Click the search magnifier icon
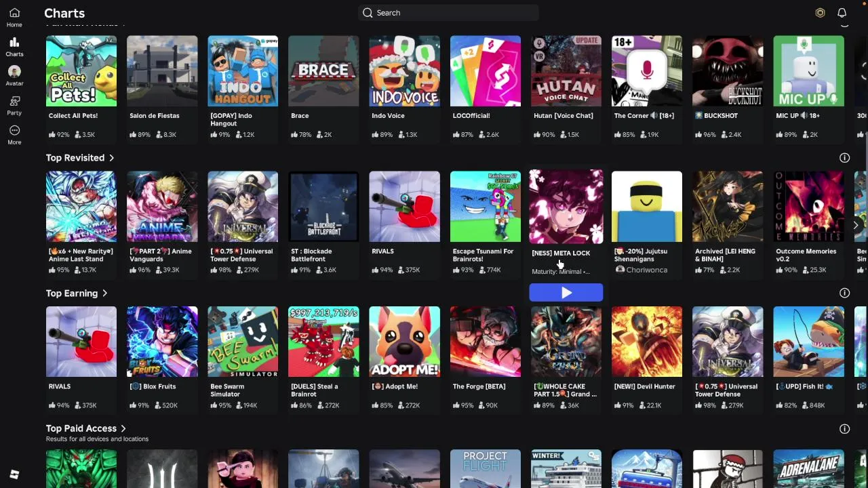This screenshot has height=488, width=868. (x=368, y=13)
